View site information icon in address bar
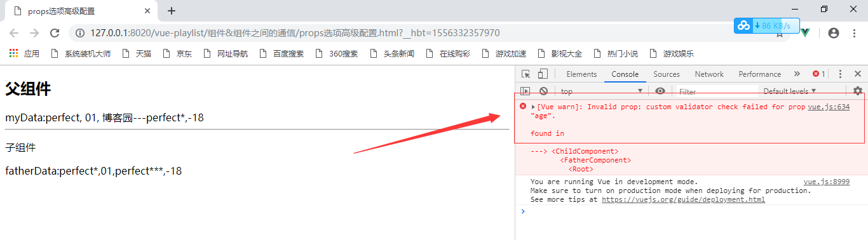This screenshot has height=240, width=868. [x=80, y=33]
